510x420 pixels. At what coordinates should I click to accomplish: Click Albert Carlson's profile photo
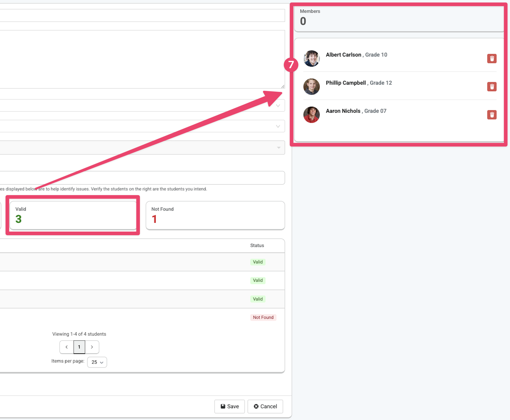coord(311,59)
